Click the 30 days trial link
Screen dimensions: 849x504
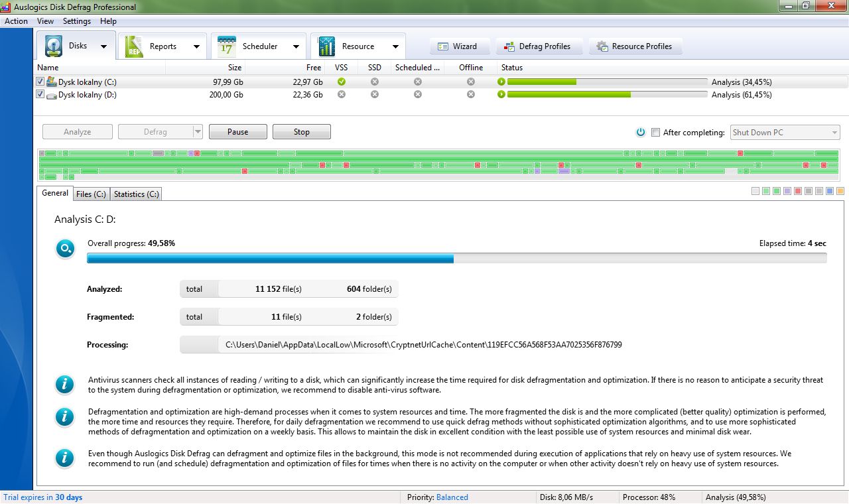pyautogui.click(x=69, y=497)
